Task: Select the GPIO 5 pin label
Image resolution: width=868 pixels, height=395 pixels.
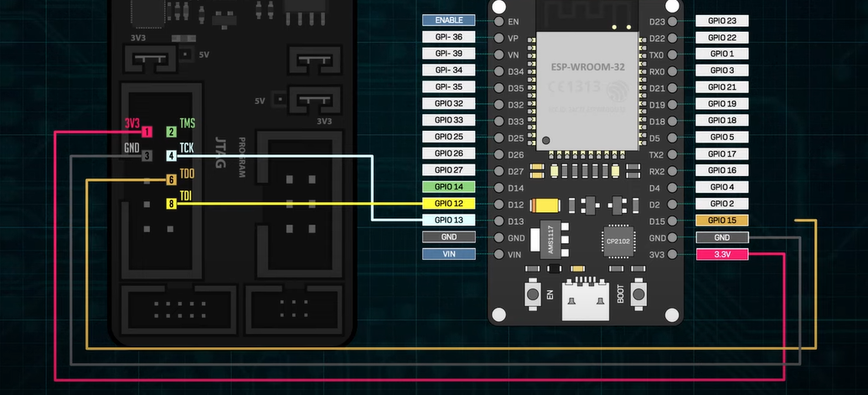Action: [x=722, y=137]
